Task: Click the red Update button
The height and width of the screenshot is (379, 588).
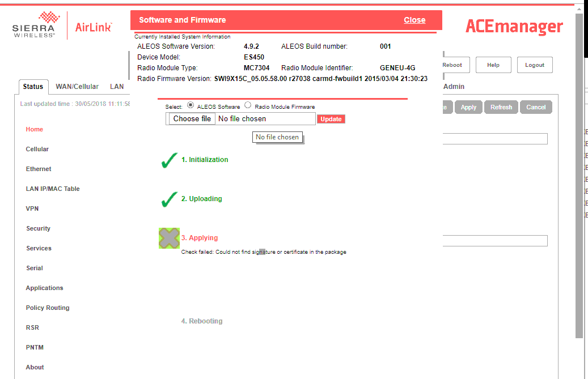Action: (x=331, y=119)
